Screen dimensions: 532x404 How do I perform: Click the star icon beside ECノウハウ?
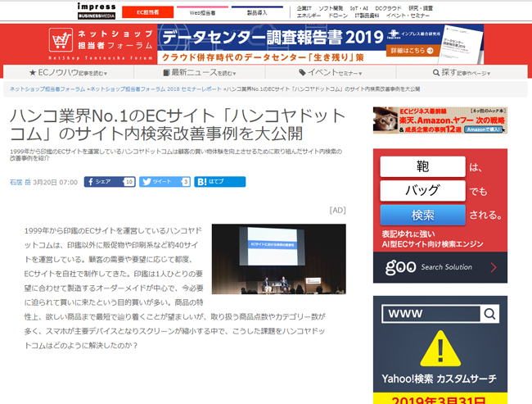click(33, 72)
